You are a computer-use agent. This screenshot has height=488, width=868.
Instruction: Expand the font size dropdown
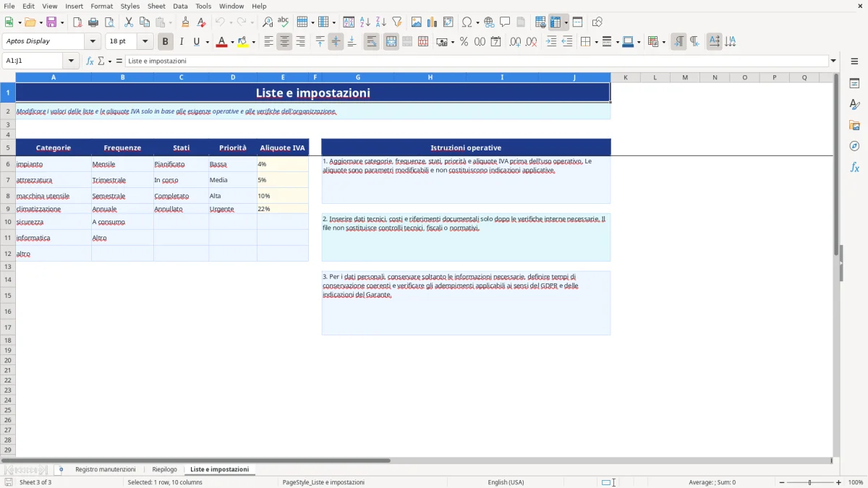pyautogui.click(x=145, y=42)
